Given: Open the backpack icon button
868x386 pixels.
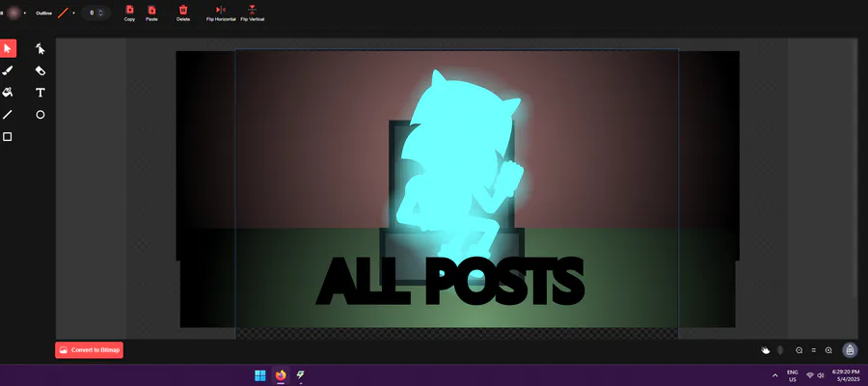Looking at the screenshot, I should 850,350.
